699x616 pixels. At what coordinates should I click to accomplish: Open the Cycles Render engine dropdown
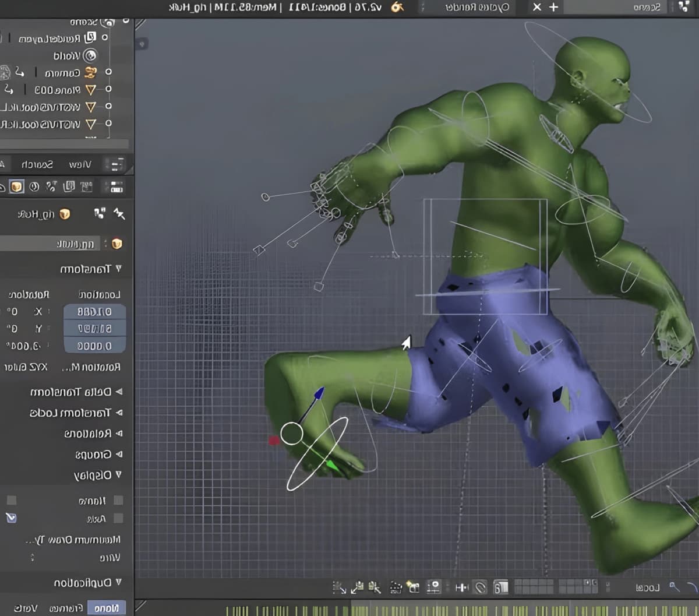476,7
